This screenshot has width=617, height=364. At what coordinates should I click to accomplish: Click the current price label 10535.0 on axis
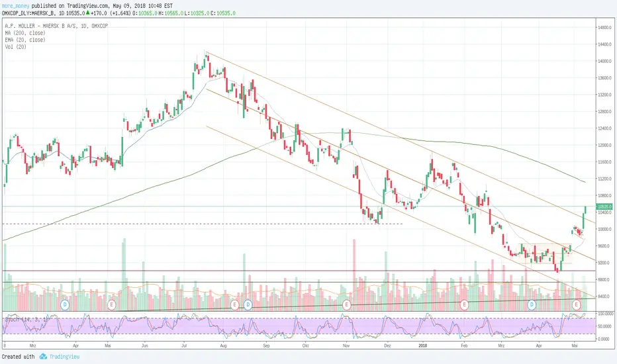604,206
